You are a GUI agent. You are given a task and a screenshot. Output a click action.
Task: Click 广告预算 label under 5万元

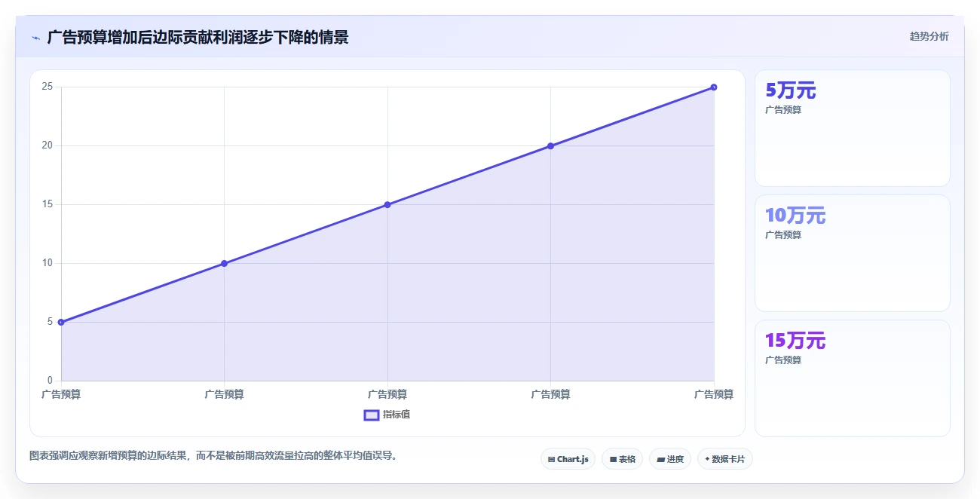783,110
